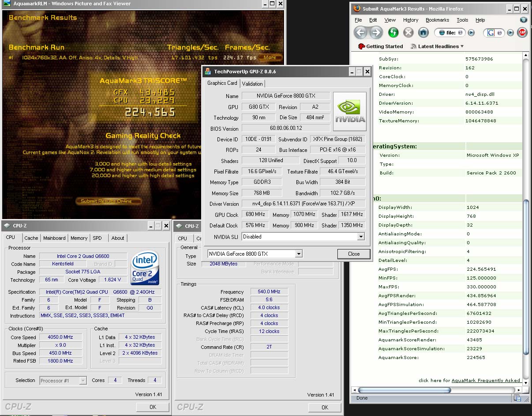This screenshot has height=416, width=532.
Task: Click Submit Results Online in AquaMark
Action: pos(109,201)
